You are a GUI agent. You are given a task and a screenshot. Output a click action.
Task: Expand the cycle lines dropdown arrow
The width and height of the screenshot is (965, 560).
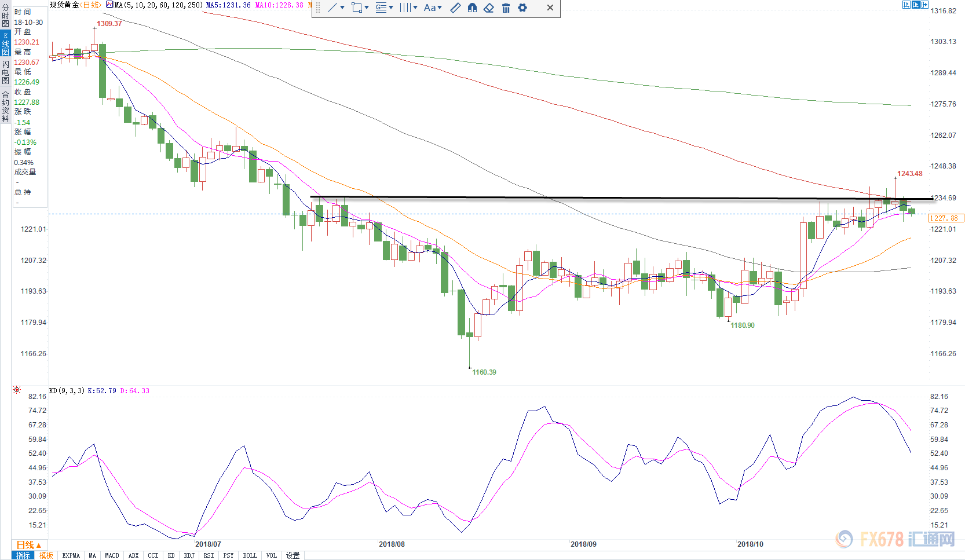415,8
